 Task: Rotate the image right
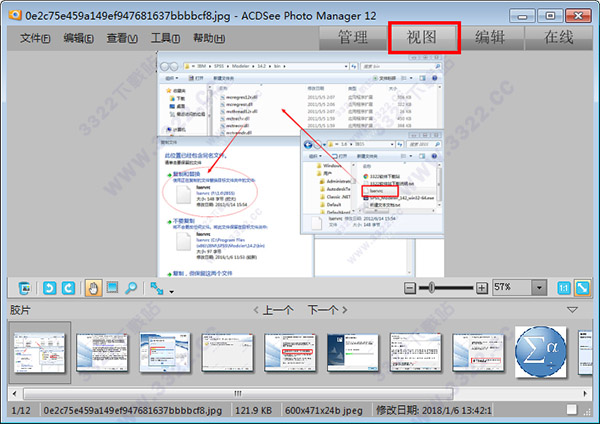(x=68, y=288)
